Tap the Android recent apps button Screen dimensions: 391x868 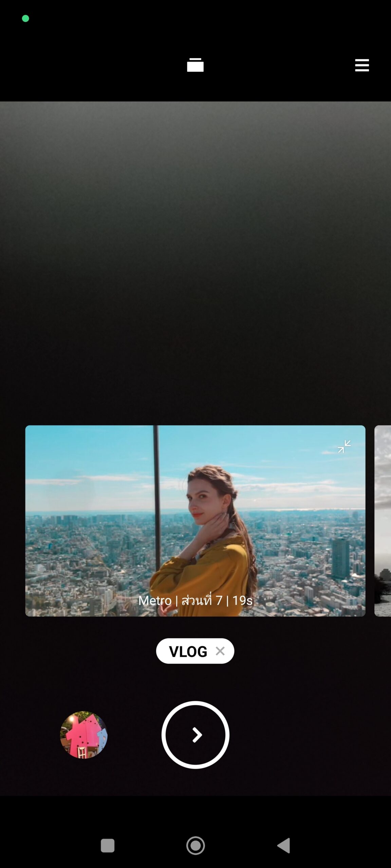click(108, 846)
